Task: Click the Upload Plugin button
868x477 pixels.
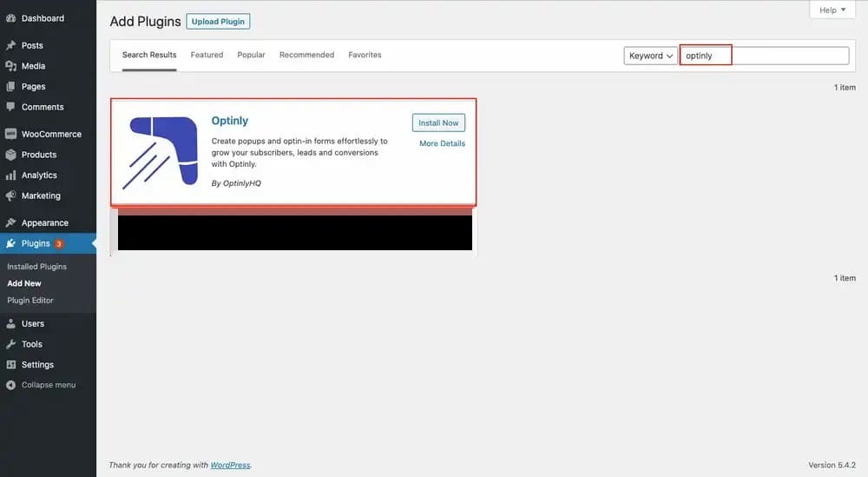Action: 218,22
